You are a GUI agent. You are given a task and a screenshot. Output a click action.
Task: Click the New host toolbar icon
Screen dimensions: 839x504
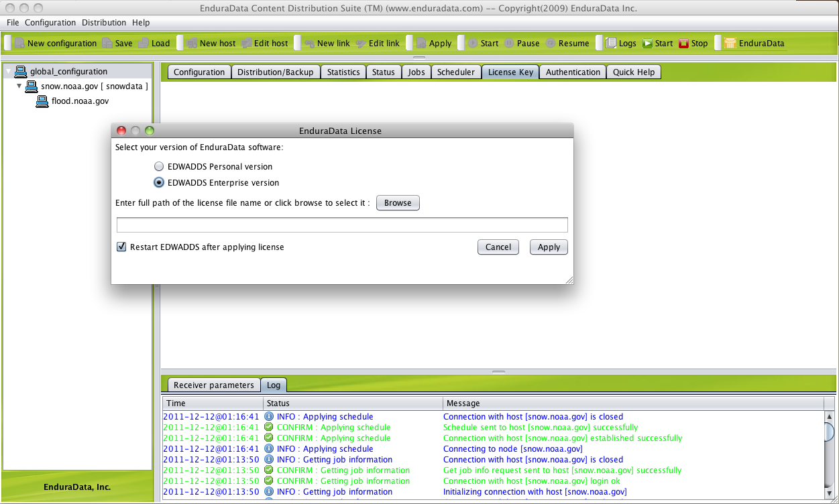coord(192,43)
